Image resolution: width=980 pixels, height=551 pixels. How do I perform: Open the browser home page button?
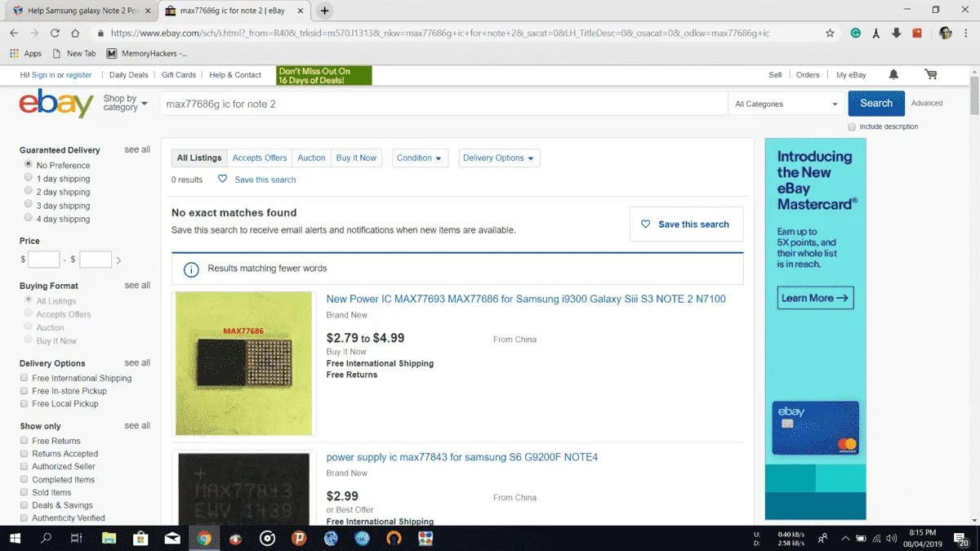click(x=75, y=33)
